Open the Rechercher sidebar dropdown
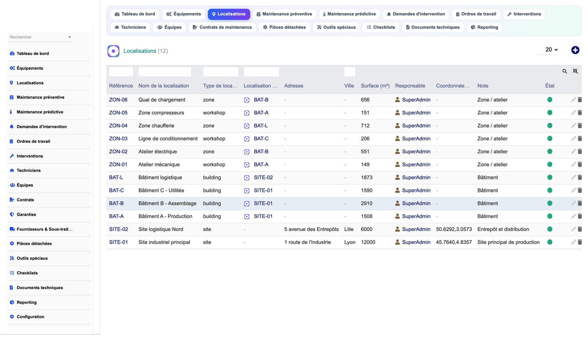The height and width of the screenshot is (364, 588). [40, 37]
